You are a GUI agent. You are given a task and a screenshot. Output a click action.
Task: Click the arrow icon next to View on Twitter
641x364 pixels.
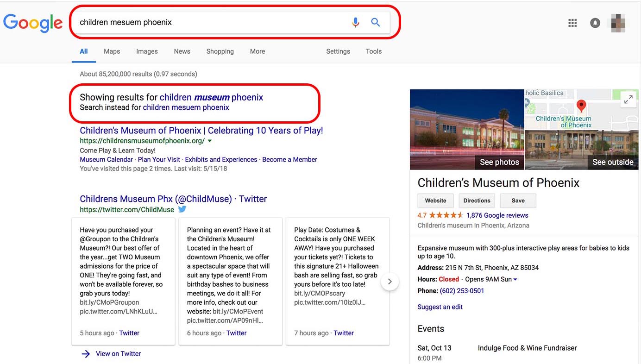point(86,354)
